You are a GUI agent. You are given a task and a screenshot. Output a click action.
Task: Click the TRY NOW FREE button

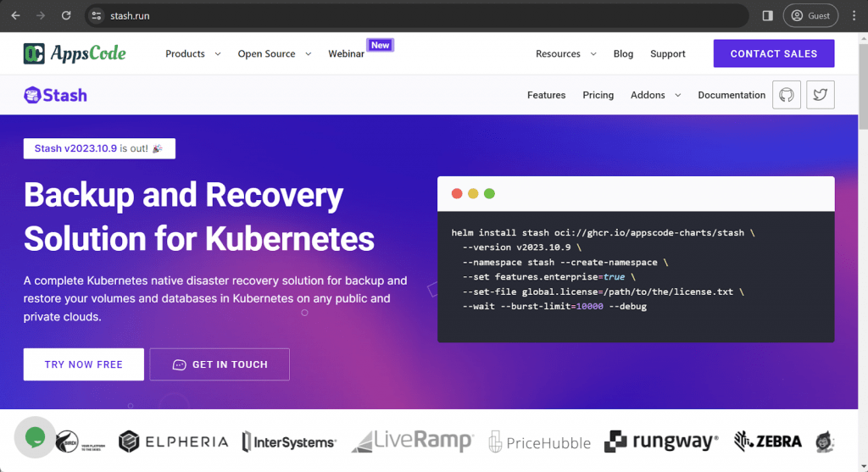(x=84, y=364)
